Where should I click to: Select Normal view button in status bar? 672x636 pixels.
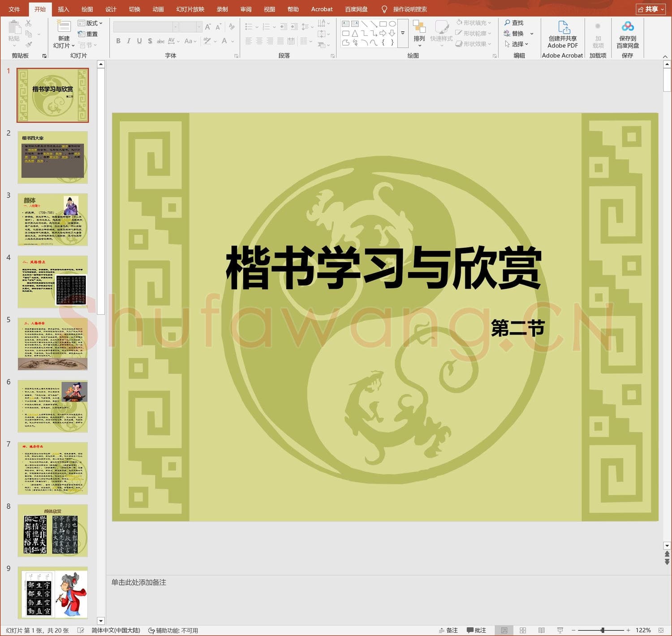tap(504, 630)
